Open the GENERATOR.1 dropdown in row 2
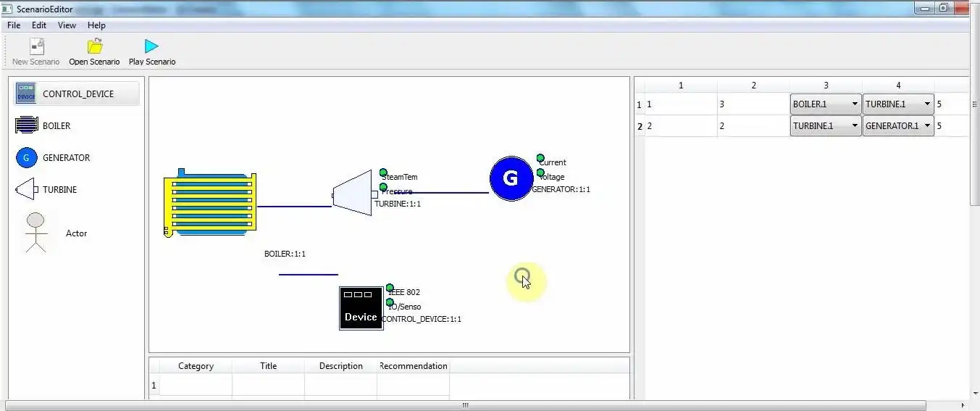 pos(897,126)
